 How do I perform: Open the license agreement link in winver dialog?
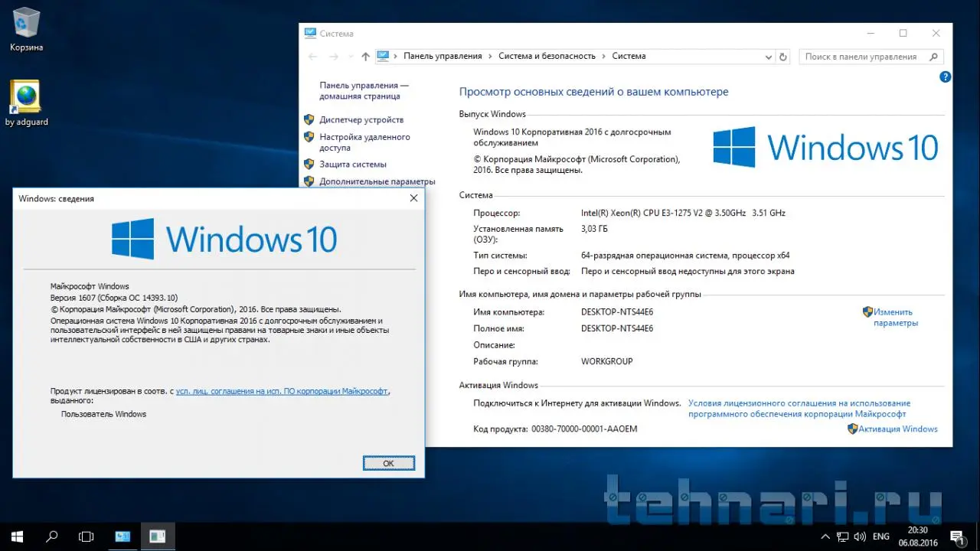[x=282, y=390]
